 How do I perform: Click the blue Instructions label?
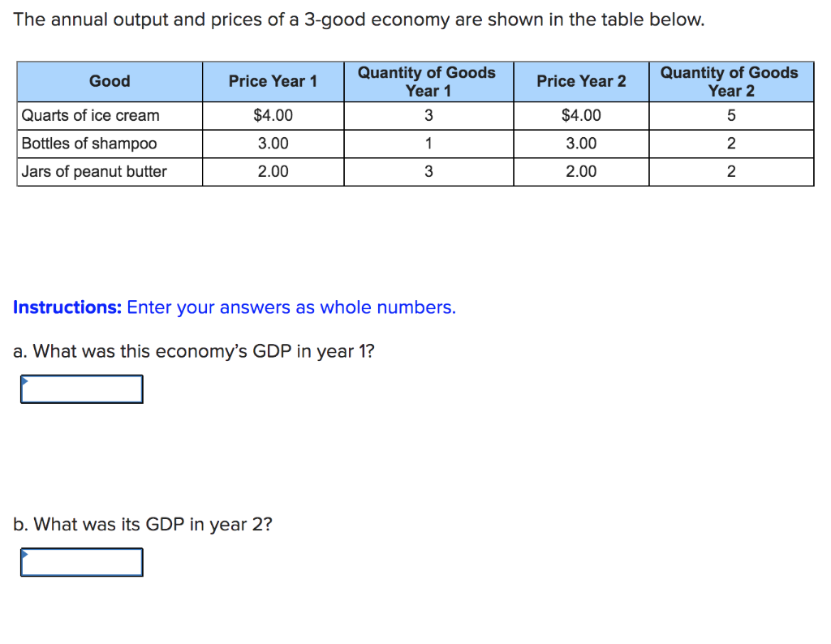pos(62,307)
